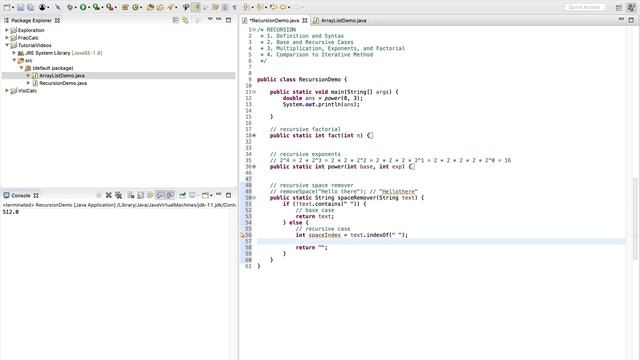The height and width of the screenshot is (360, 640).
Task: Click the Open Task folder icon
Action: [x=160, y=7]
